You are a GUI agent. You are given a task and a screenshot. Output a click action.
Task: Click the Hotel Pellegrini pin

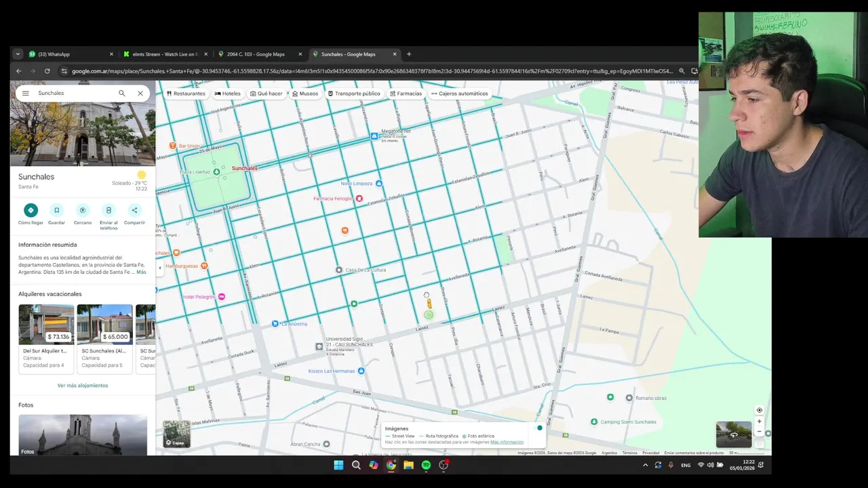tap(221, 297)
